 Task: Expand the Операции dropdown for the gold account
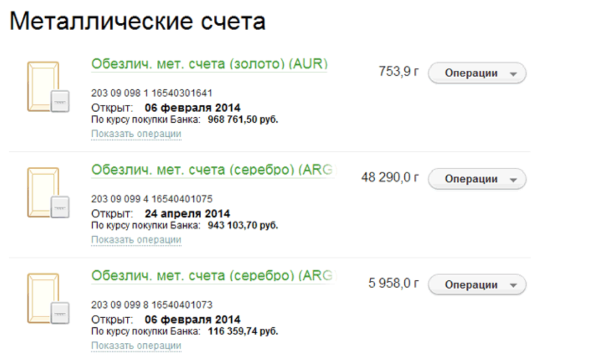tap(477, 73)
